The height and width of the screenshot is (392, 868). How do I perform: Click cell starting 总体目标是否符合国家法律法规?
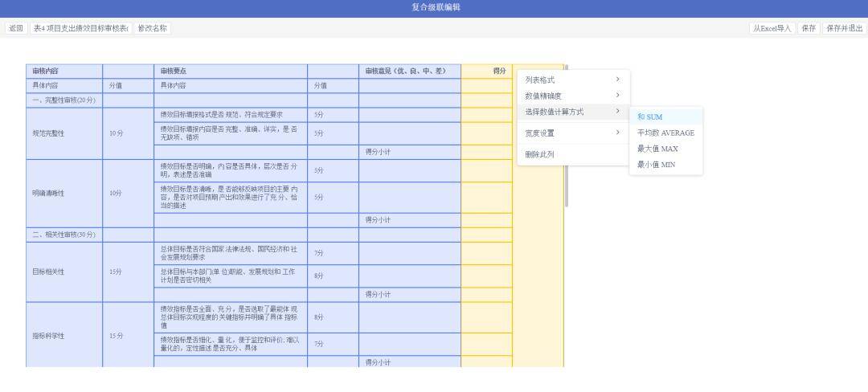point(231,253)
